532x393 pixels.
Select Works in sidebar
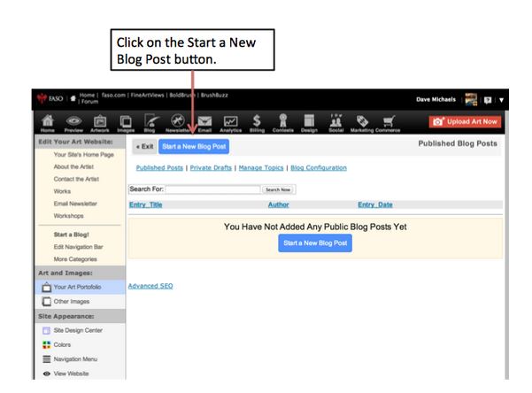[62, 191]
